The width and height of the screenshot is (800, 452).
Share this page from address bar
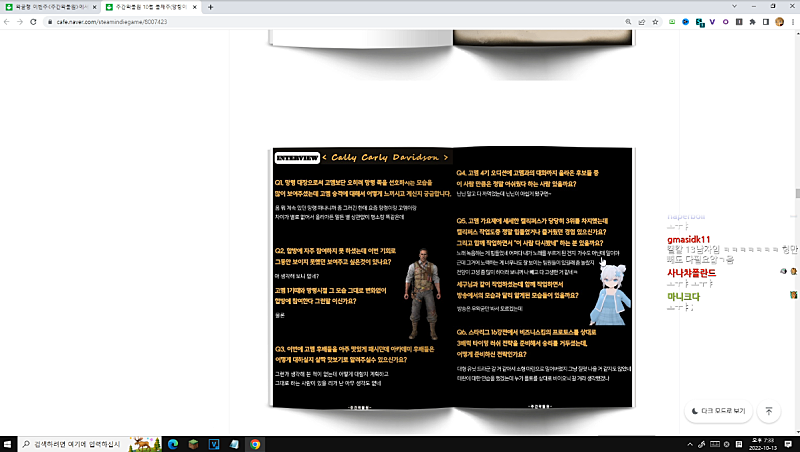click(x=642, y=22)
